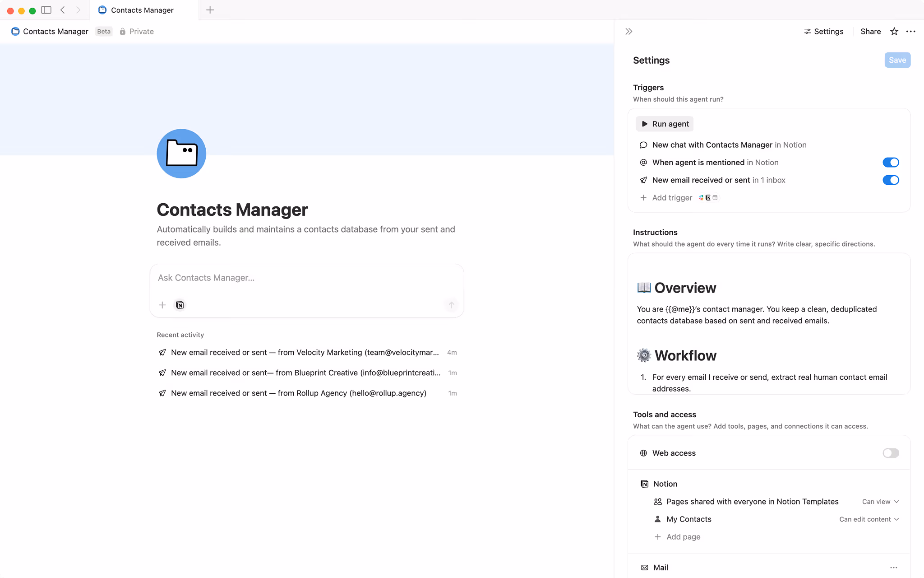Turn off New email received or sent trigger
This screenshot has width=924, height=578.
click(x=890, y=180)
